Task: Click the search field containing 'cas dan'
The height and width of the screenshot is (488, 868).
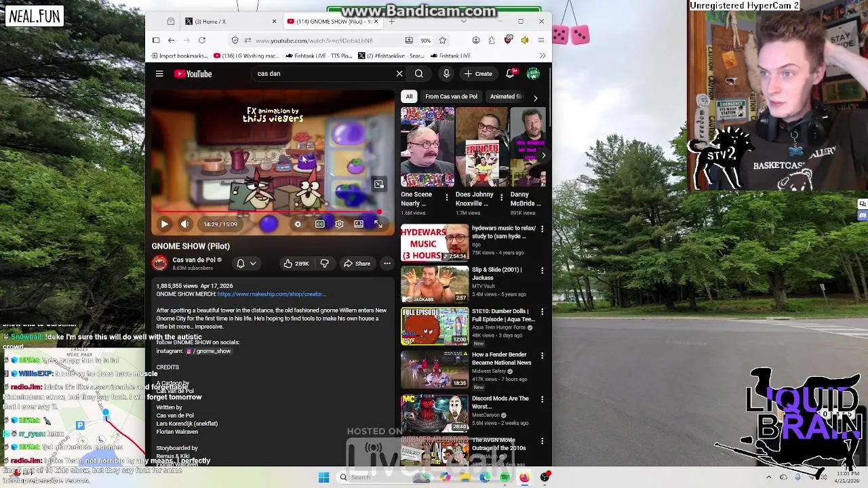Action: coord(323,74)
